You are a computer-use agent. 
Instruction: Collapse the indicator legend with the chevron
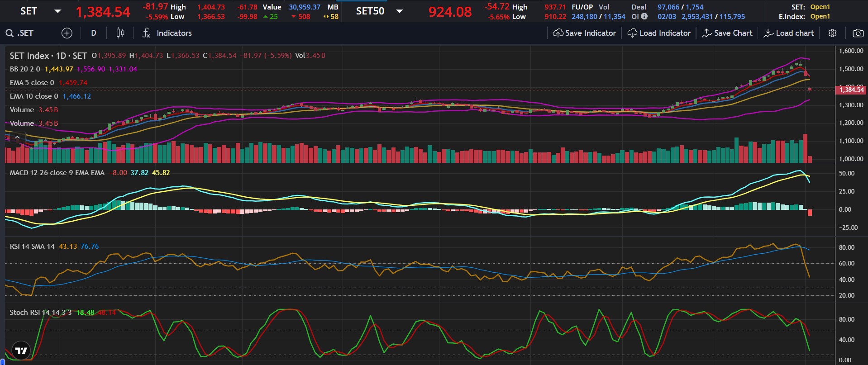coord(17,137)
